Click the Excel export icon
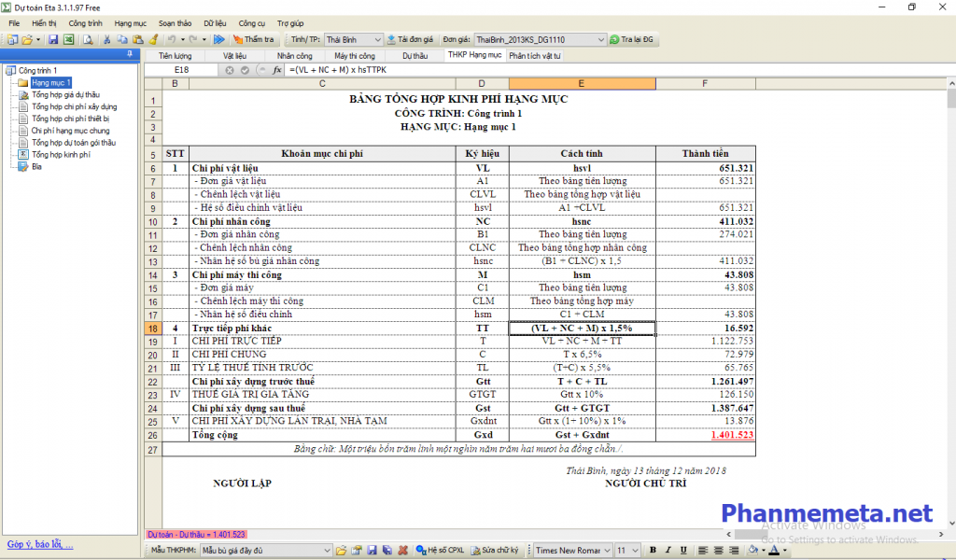 [x=68, y=40]
